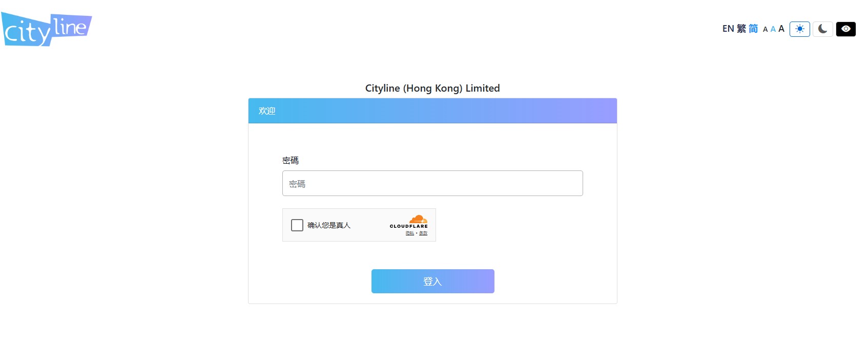The height and width of the screenshot is (346, 868).
Task: Enable light mode with the sun icon
Action: [x=799, y=29]
